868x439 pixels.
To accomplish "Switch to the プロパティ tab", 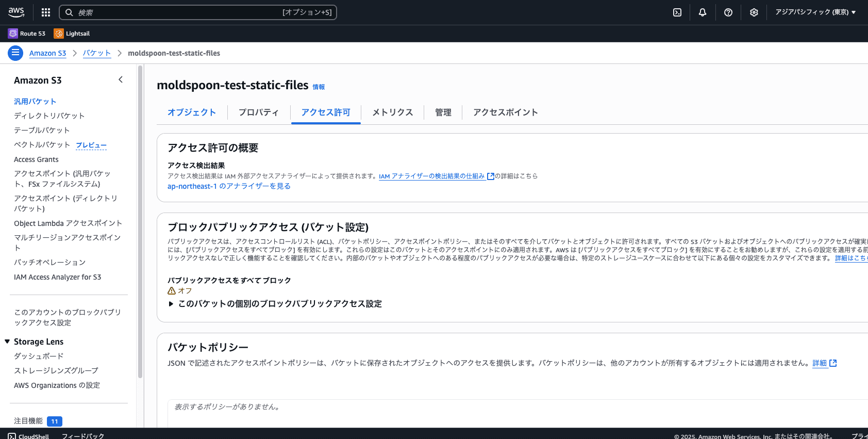I will [259, 112].
